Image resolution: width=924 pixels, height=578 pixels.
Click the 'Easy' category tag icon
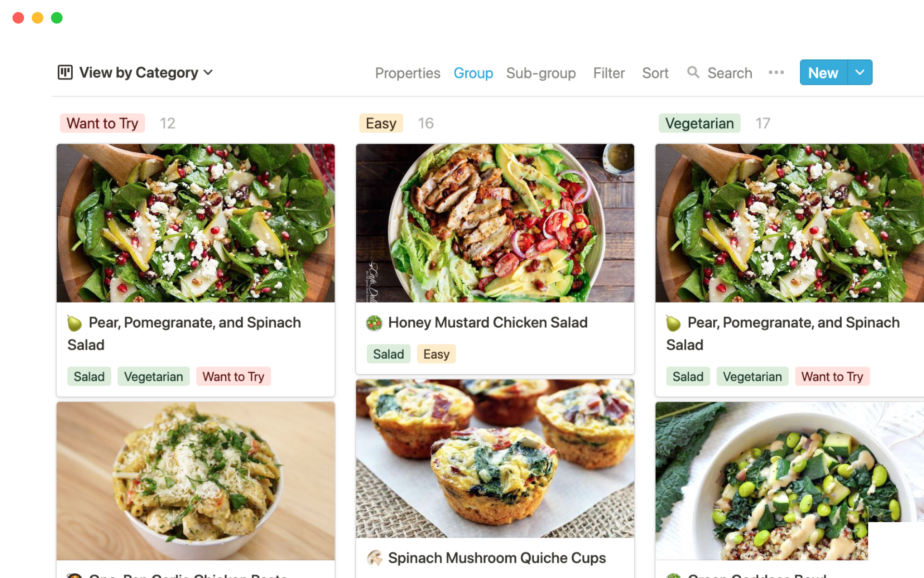(381, 122)
